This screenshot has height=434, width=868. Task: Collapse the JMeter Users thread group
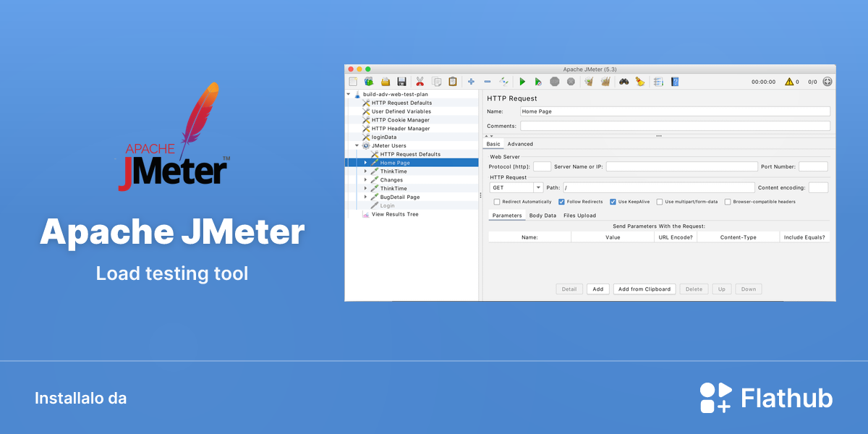pyautogui.click(x=357, y=145)
